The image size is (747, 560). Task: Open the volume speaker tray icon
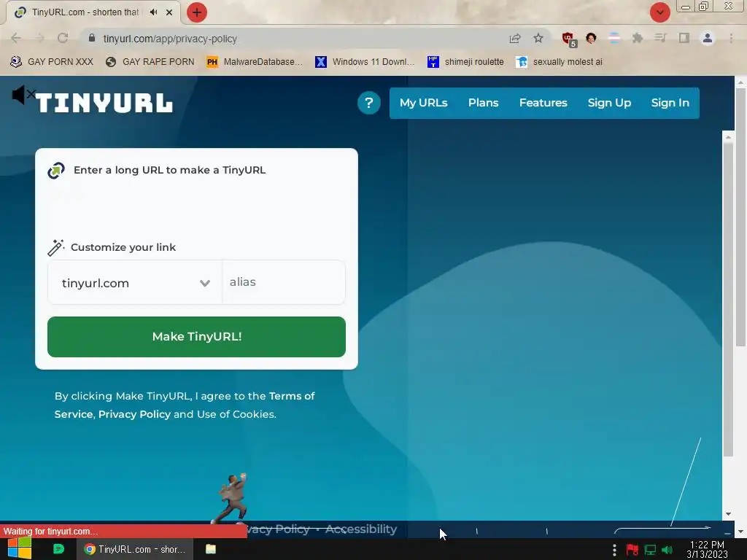(x=667, y=550)
